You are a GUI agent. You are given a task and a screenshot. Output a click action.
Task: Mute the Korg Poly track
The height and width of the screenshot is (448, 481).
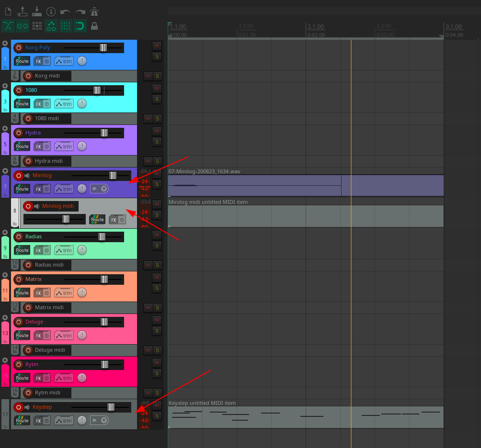[157, 46]
